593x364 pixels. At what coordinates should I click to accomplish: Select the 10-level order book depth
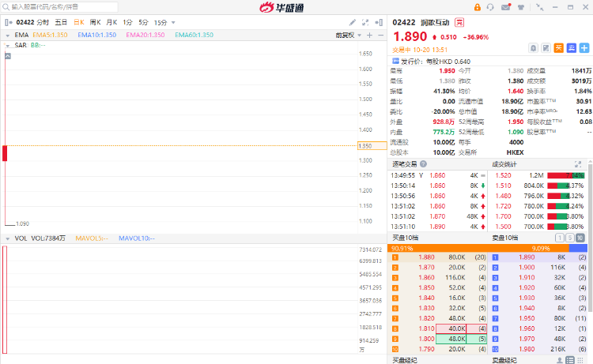click(x=580, y=238)
